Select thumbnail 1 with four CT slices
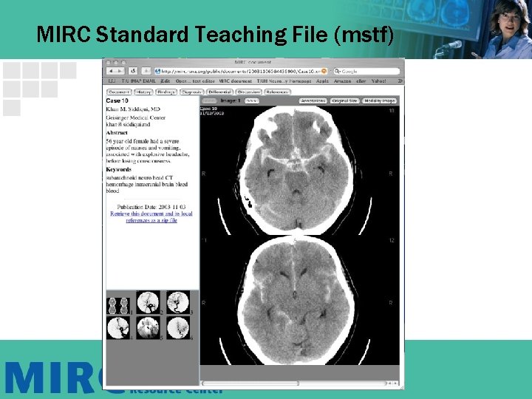This screenshot has height=399, width=532. 117,306
